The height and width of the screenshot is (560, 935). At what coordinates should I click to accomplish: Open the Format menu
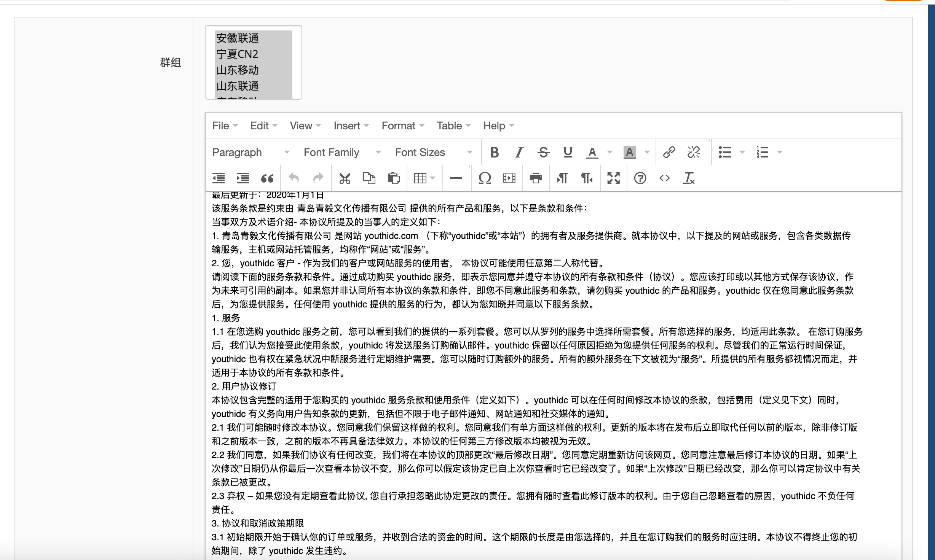[403, 126]
